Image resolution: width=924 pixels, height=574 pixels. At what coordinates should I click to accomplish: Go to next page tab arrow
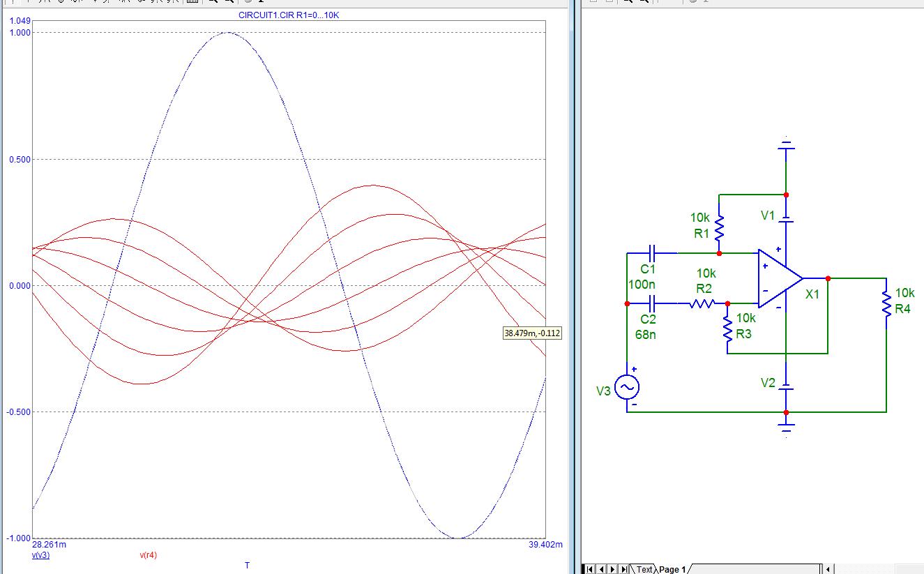click(x=612, y=569)
